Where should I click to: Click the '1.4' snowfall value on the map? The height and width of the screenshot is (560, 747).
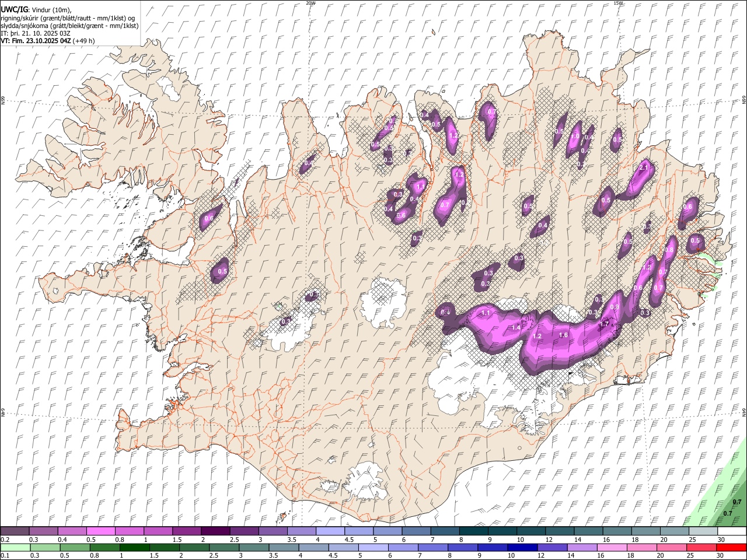point(516,328)
